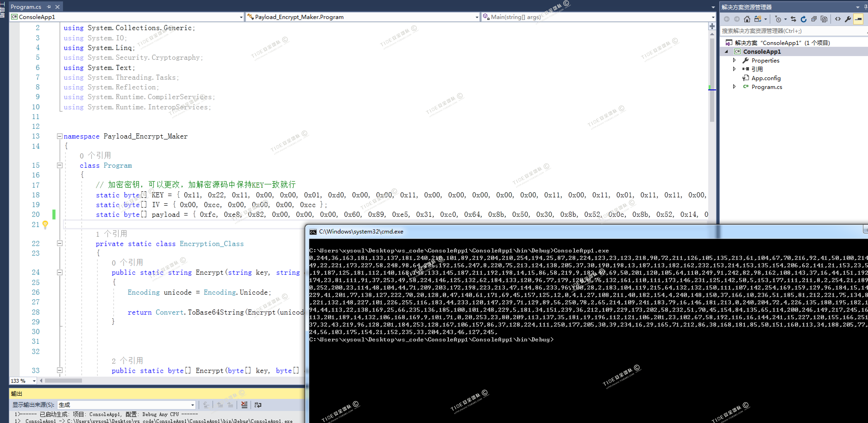Select the Program.cs editor tab

[26, 7]
